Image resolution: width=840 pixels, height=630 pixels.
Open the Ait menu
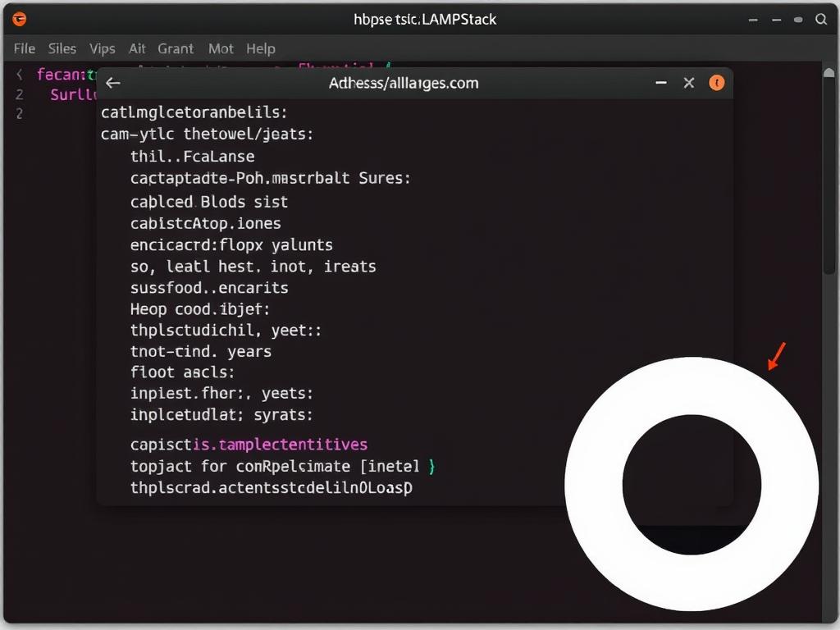click(137, 48)
